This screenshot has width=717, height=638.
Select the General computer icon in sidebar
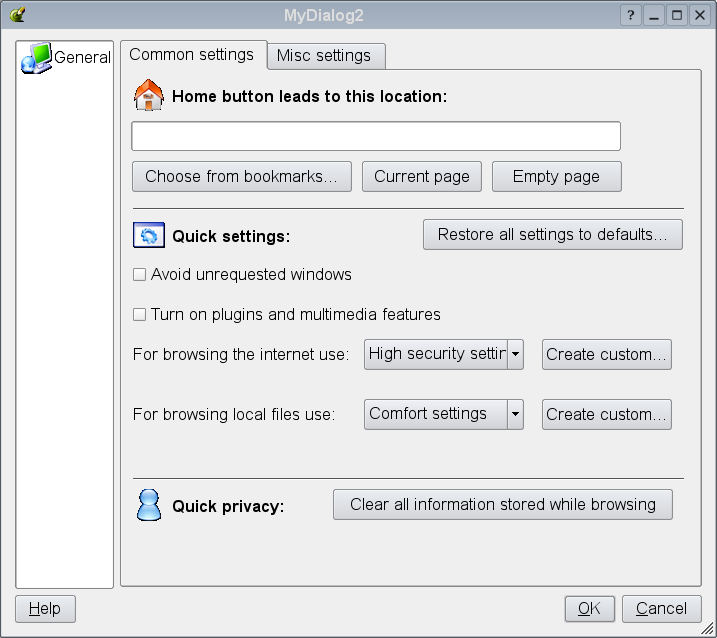(36, 58)
